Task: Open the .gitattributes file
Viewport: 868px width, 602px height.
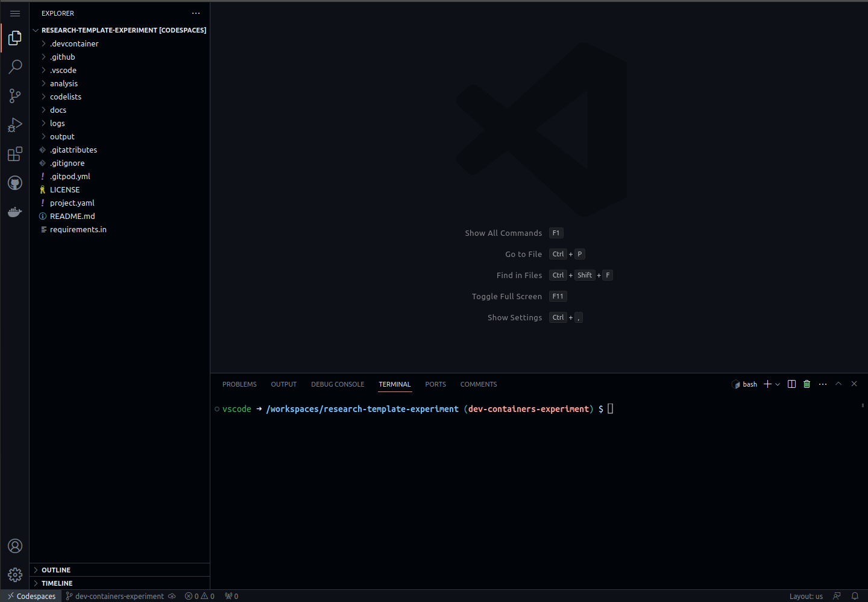Action: coord(119,150)
